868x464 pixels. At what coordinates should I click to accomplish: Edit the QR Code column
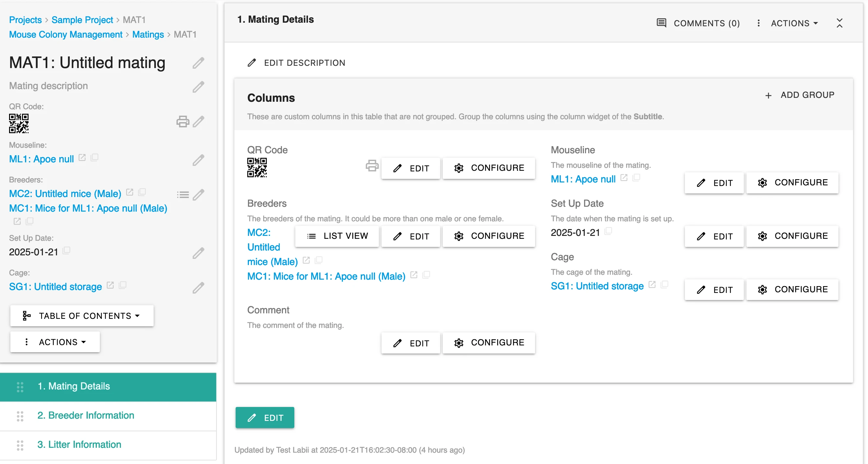pos(411,168)
